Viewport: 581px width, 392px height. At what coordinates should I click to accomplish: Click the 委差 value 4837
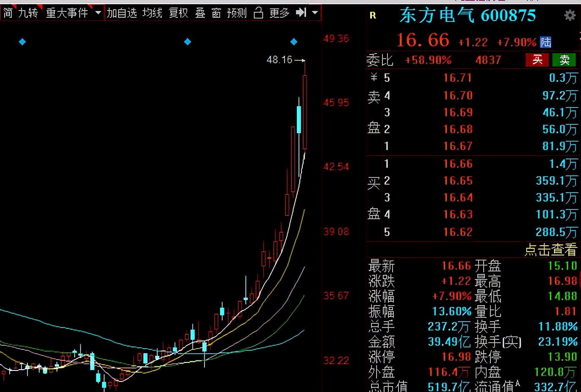pyautogui.click(x=488, y=60)
